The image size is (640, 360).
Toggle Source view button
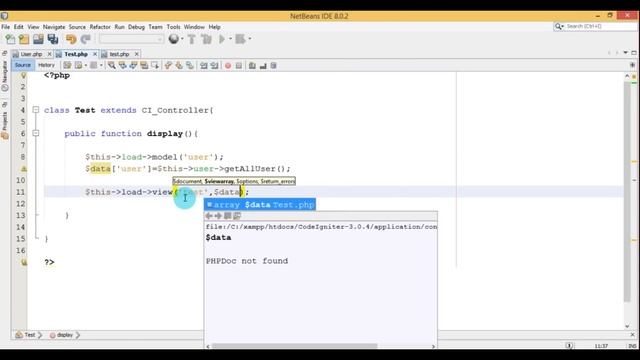click(x=22, y=65)
